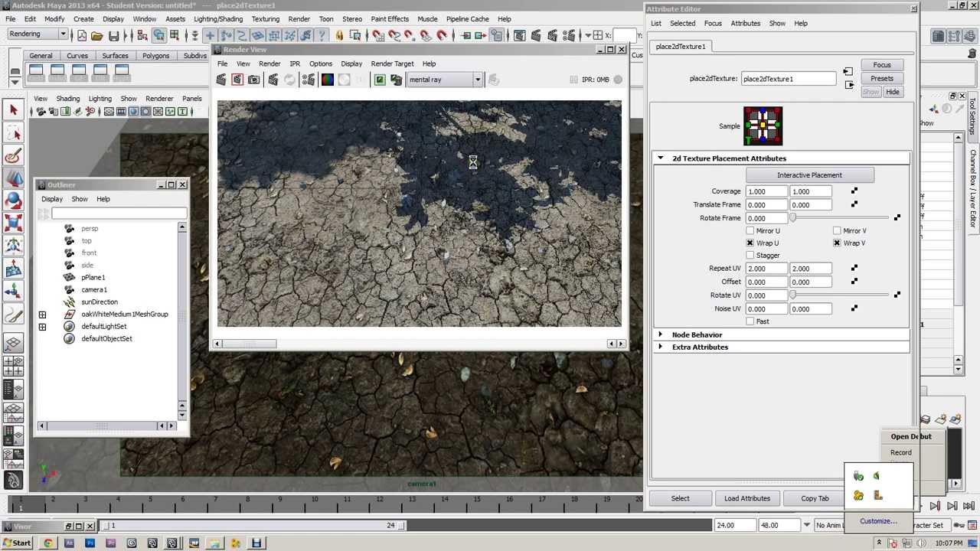Click the first Repeat UV input field
The image size is (980, 551).
tap(766, 269)
